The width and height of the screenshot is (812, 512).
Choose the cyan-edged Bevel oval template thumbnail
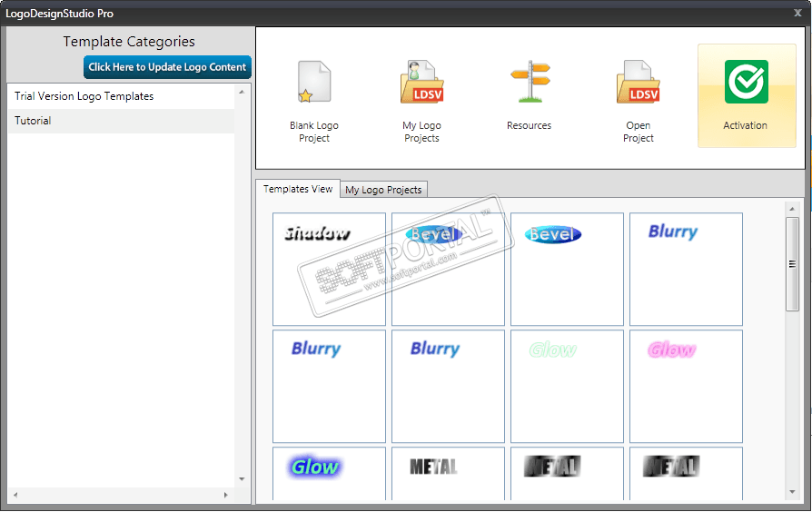tap(567, 270)
